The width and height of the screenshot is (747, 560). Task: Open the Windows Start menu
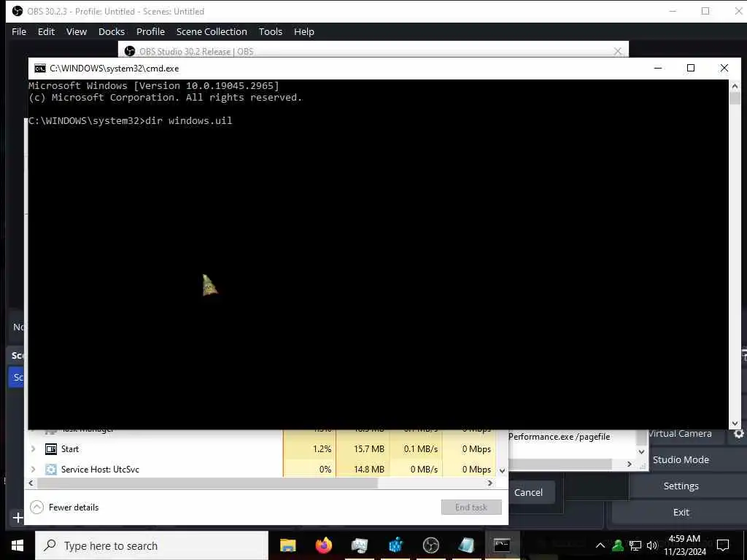pyautogui.click(x=18, y=545)
